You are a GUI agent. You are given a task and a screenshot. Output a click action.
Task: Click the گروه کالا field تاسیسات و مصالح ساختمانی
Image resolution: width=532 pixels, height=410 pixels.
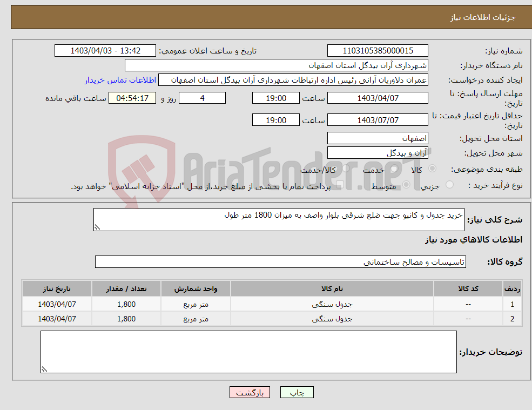[x=281, y=261]
